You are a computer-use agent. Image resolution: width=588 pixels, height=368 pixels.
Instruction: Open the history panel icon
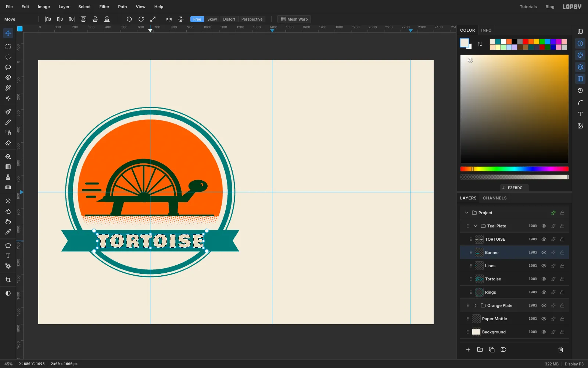tap(580, 91)
